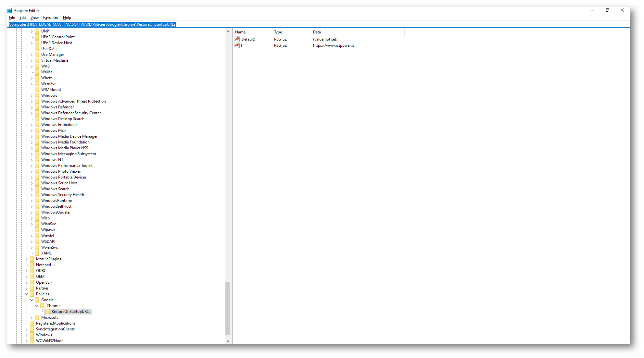Expand the WOW6432Node key
Image resolution: width=644 pixels, height=358 pixels.
coord(27,341)
